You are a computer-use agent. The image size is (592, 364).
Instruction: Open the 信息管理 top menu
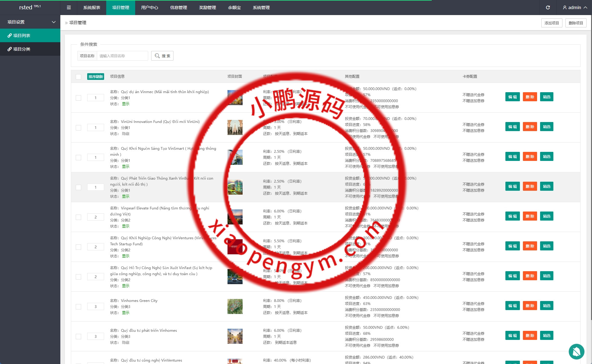[179, 8]
